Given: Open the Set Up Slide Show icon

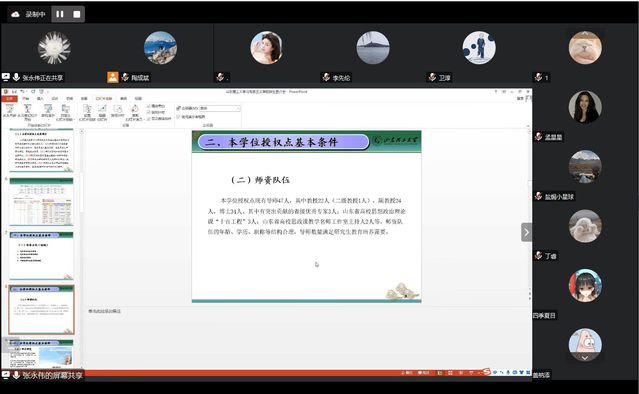Looking at the screenshot, I should [x=87, y=112].
